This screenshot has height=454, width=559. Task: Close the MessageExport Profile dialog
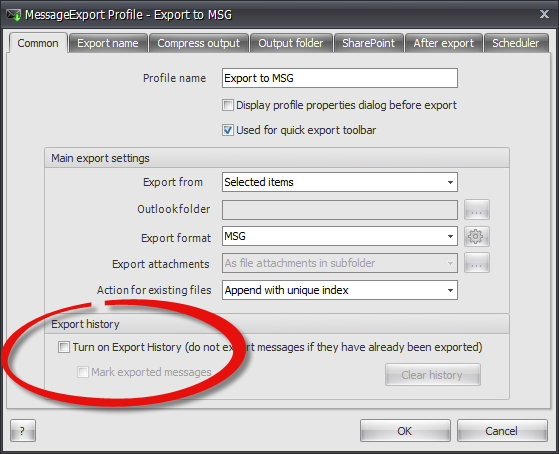click(544, 14)
